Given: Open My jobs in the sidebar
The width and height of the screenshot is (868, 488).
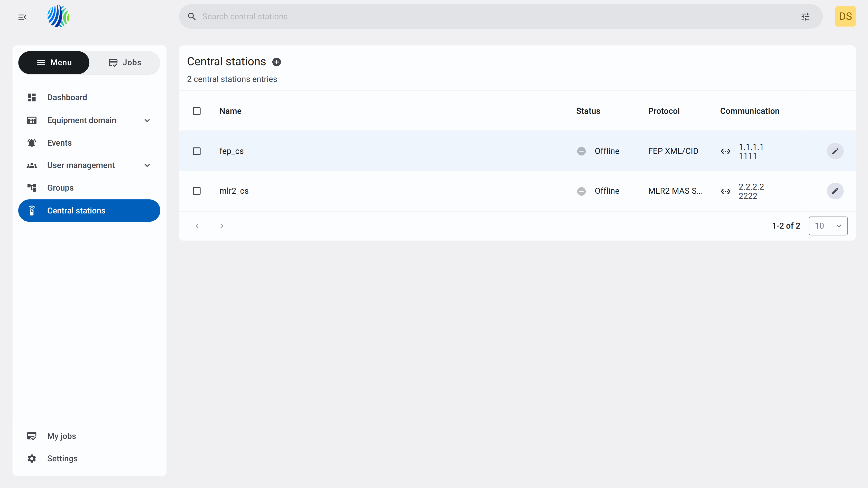Looking at the screenshot, I should coord(89,436).
